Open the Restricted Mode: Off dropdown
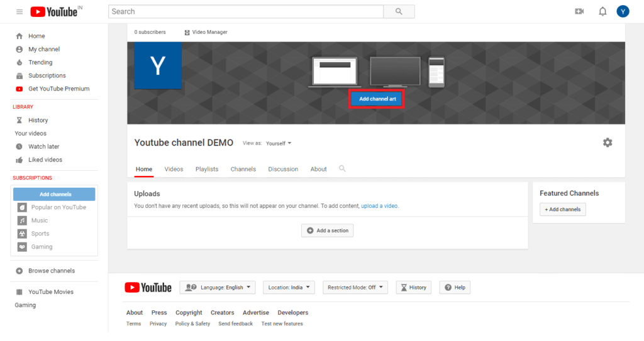Image resolution: width=644 pixels, height=341 pixels. point(355,287)
